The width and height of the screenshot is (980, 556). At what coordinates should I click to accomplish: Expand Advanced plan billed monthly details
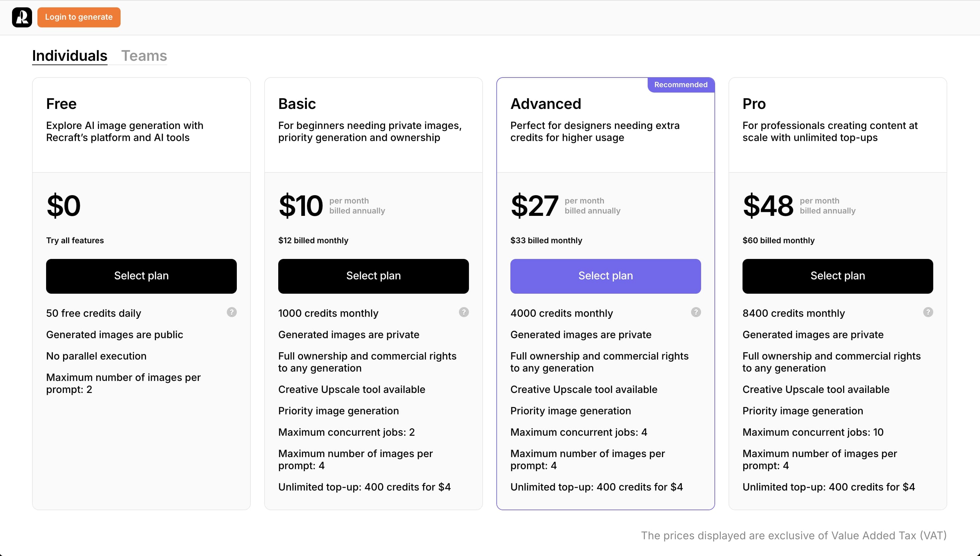pos(546,240)
